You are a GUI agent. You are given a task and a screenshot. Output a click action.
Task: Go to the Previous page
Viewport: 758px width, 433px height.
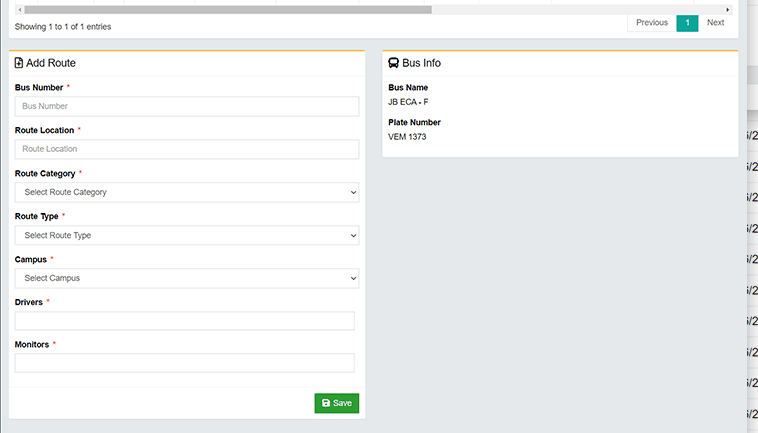pos(652,23)
